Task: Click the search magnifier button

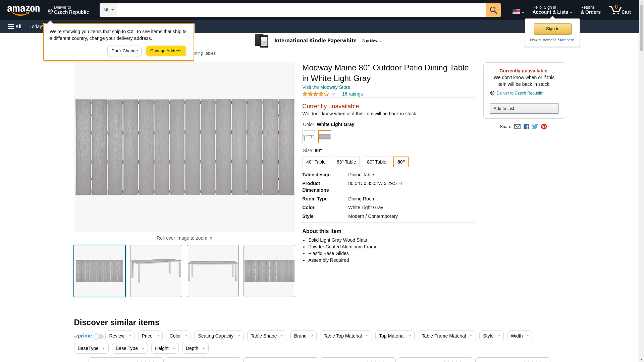Action: click(493, 10)
